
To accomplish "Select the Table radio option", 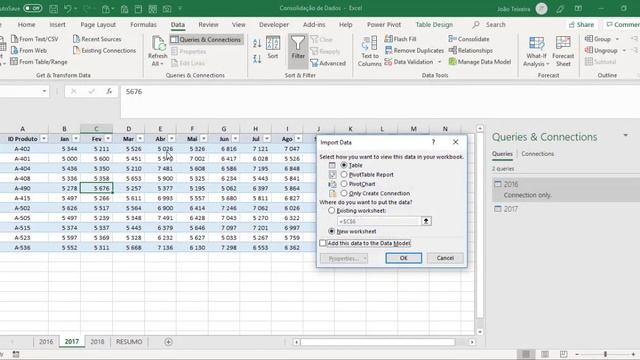I will tap(344, 165).
